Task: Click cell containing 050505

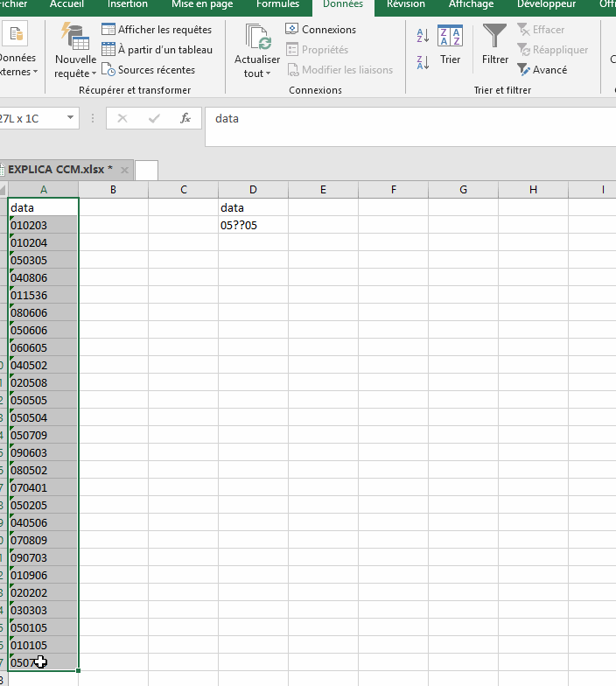Action: (44, 400)
